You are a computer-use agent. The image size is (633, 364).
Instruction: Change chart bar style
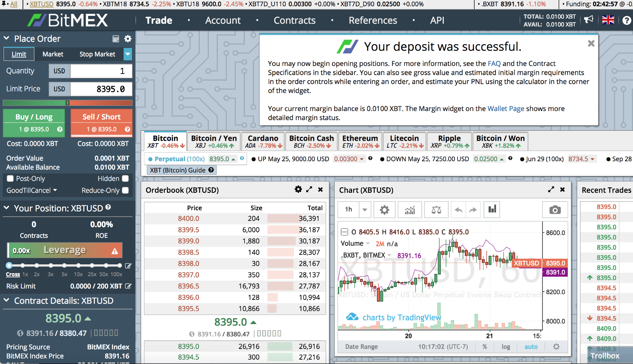[492, 209]
